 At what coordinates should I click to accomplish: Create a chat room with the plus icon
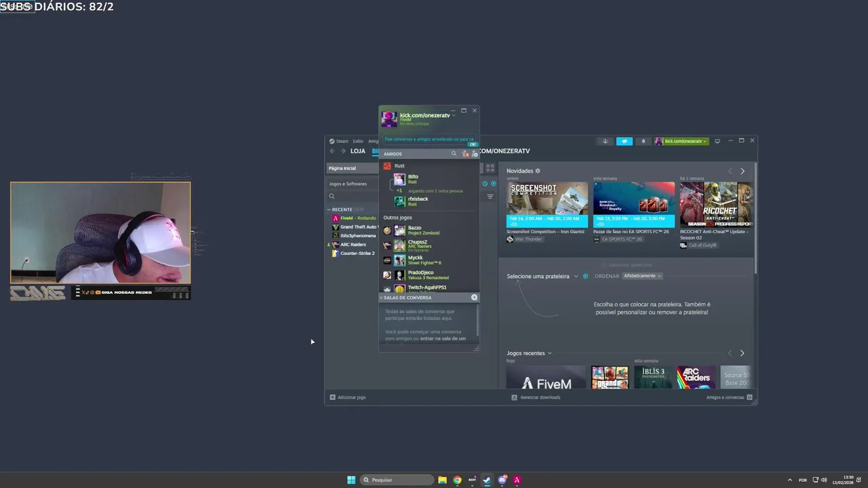[474, 298]
